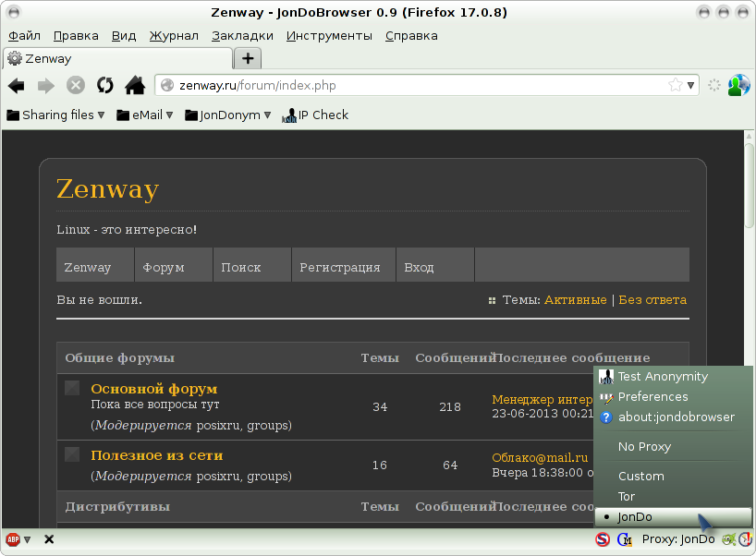Viewport: 756px width, 556px height.
Task: Open Облако@mail.ru last post link
Action: [x=540, y=458]
